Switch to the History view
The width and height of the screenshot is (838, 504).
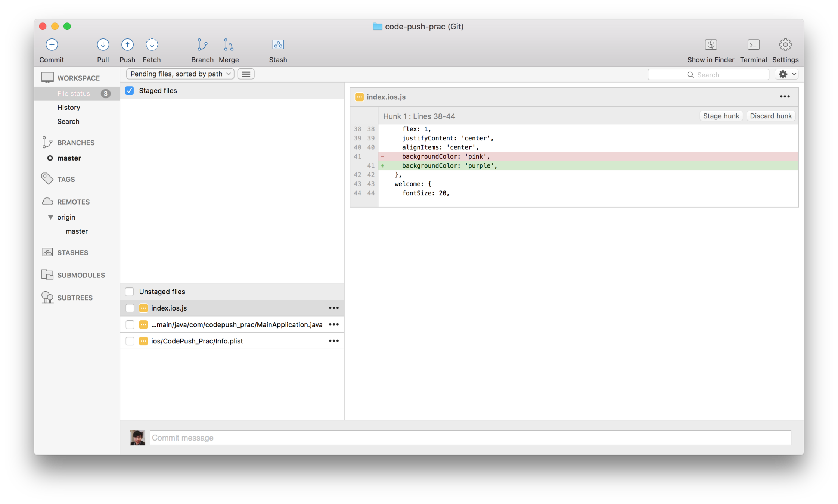(69, 108)
